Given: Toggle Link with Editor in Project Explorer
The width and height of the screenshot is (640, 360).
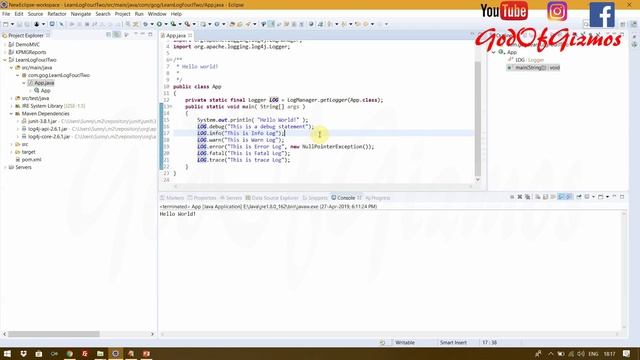Looking at the screenshot, I should pyautogui.click(x=117, y=35).
